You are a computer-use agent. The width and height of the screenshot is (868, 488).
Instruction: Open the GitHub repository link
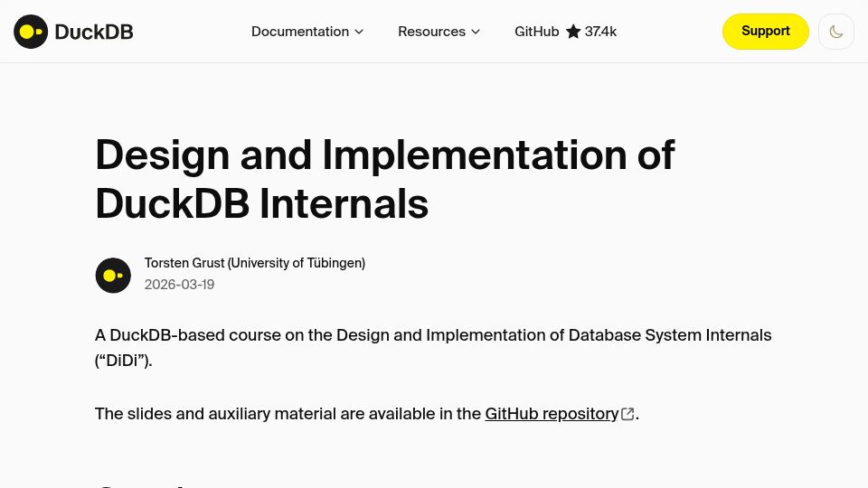[552, 414]
